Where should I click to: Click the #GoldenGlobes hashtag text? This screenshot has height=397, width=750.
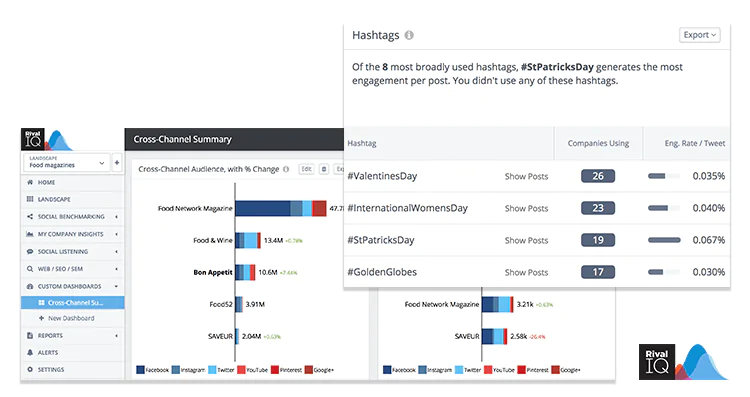(382, 272)
